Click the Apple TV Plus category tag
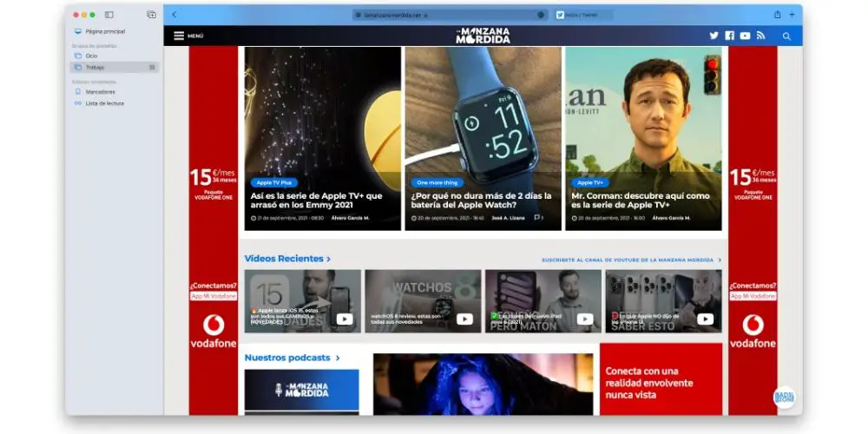The image size is (868, 434). [274, 182]
